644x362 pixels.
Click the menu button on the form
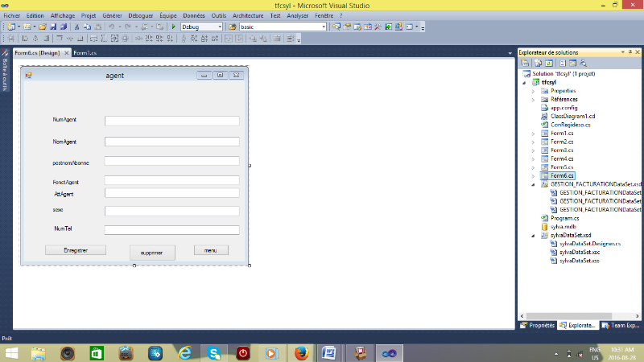click(211, 250)
